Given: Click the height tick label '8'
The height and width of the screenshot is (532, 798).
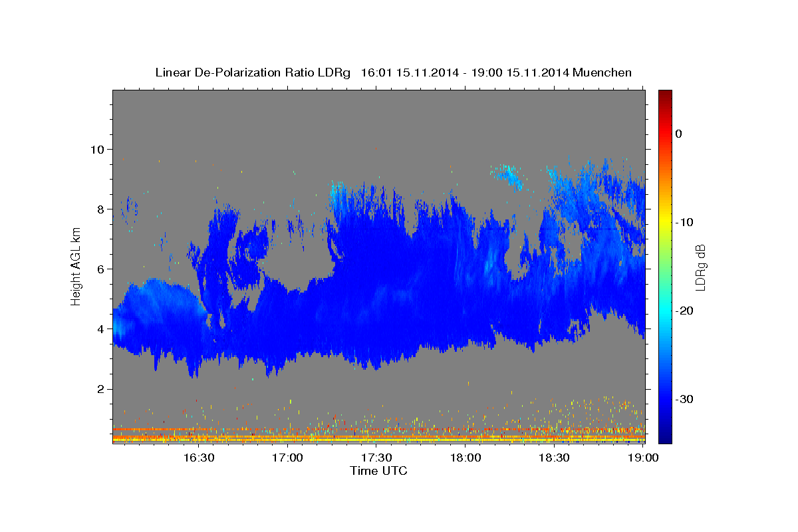Looking at the screenshot, I should pyautogui.click(x=102, y=209).
